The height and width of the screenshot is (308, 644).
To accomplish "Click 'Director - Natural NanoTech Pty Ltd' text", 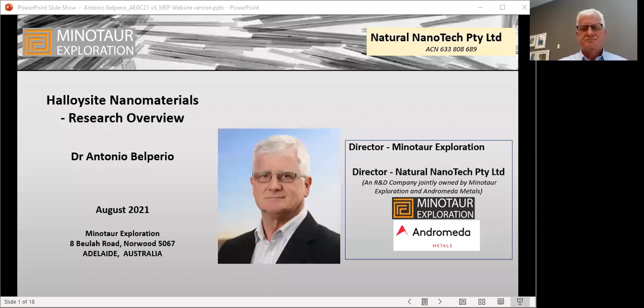I will click(x=428, y=172).
